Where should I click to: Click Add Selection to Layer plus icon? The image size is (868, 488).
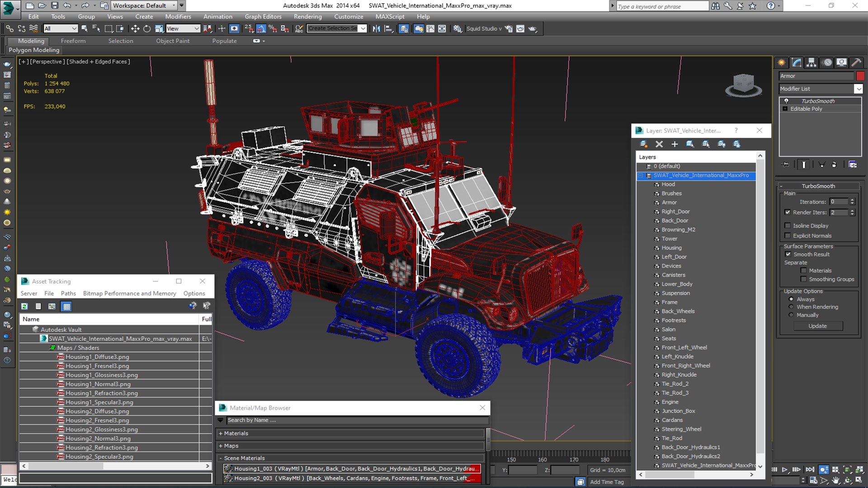pyautogui.click(x=675, y=144)
